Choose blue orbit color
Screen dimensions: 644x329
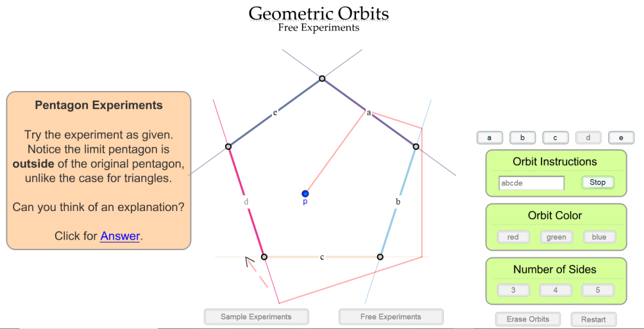(599, 237)
